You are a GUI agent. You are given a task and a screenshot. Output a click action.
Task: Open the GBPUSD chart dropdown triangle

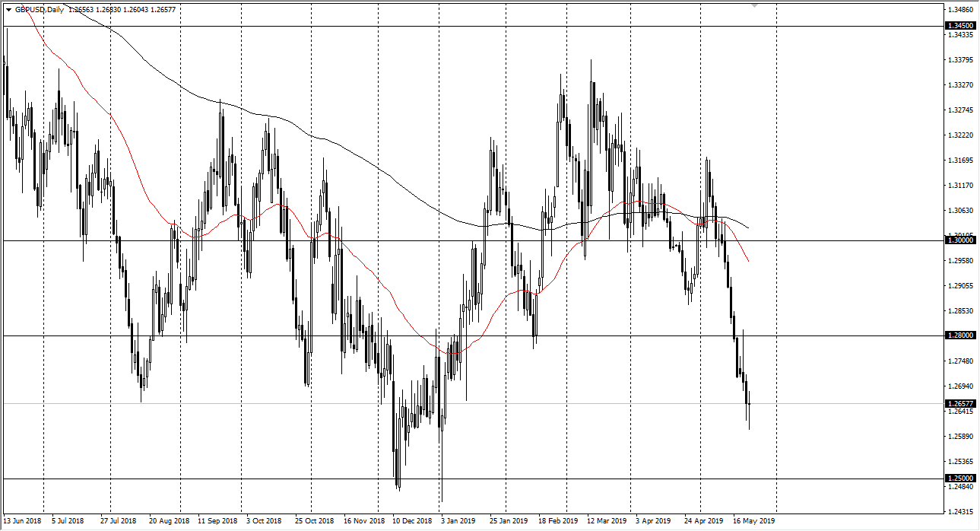coord(8,11)
